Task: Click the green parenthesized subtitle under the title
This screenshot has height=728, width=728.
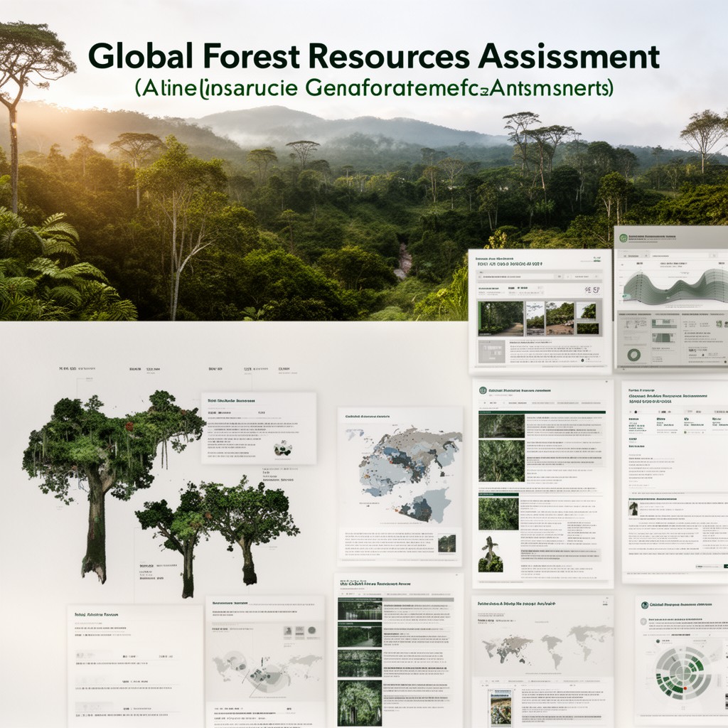Action: 374,87
